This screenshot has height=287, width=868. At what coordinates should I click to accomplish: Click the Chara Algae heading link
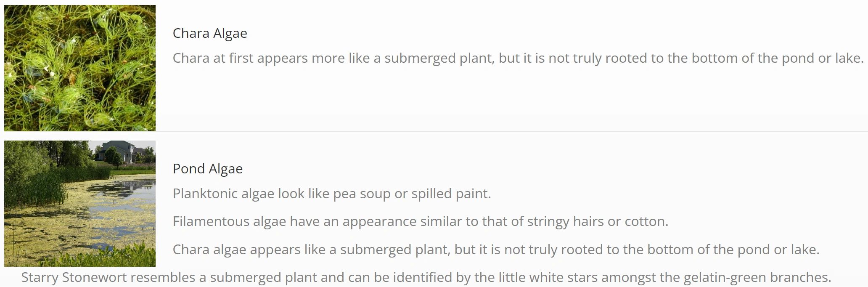click(210, 33)
